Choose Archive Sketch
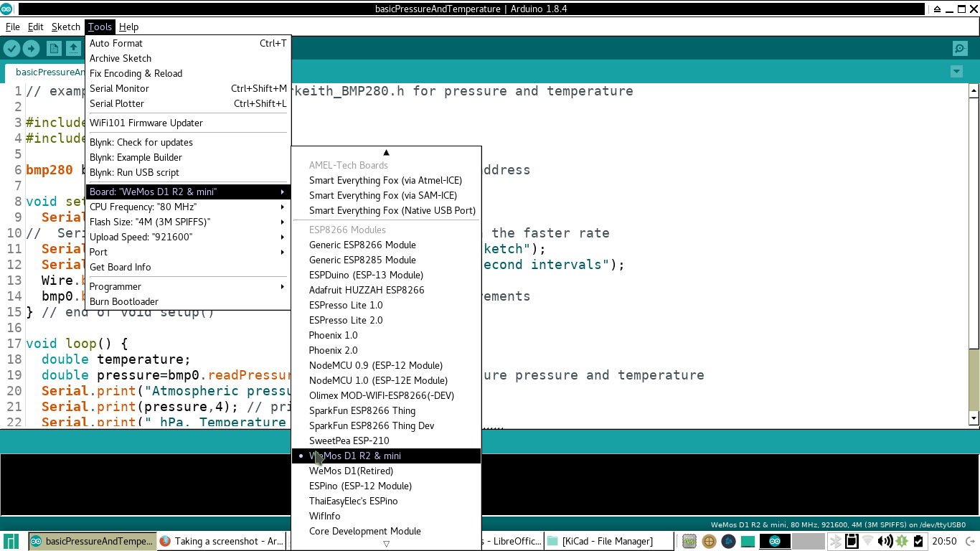This screenshot has width=980, height=551. click(x=188, y=58)
